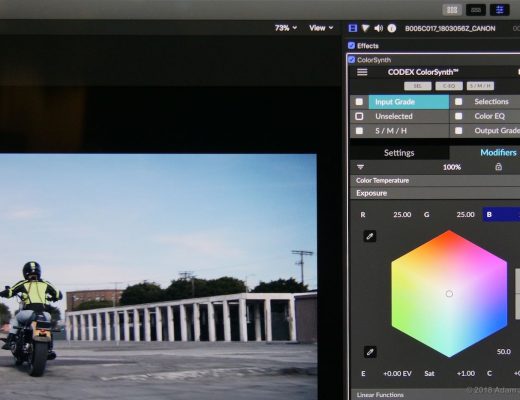Toggle the timeline layout button in top toolbar
520x400 pixels.
tap(476, 10)
